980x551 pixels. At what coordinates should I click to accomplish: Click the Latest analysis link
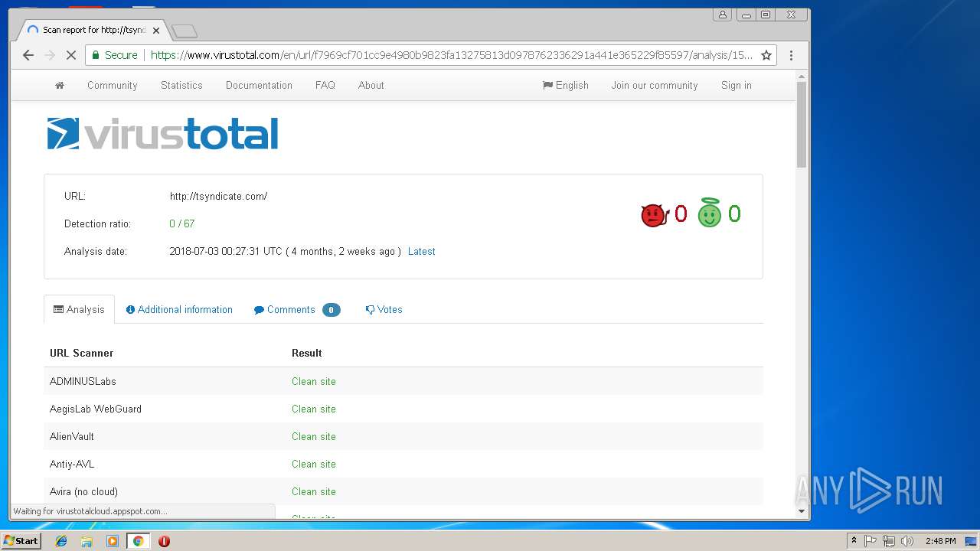click(x=422, y=251)
